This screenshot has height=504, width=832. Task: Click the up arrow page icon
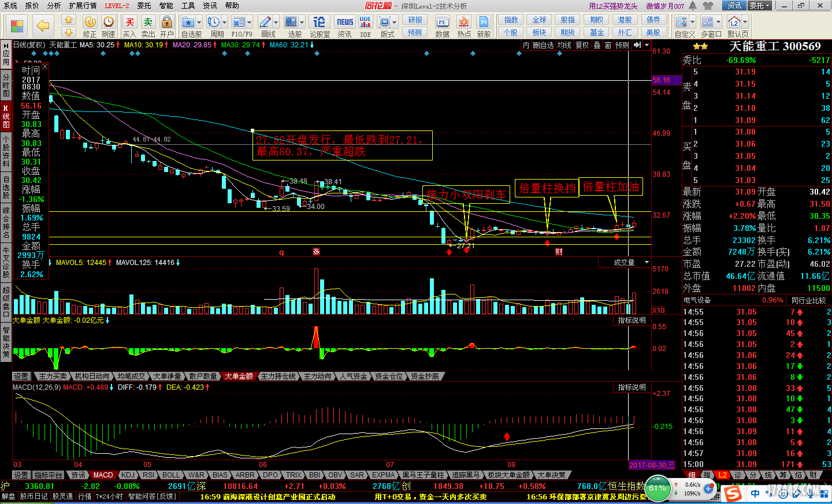tap(69, 20)
